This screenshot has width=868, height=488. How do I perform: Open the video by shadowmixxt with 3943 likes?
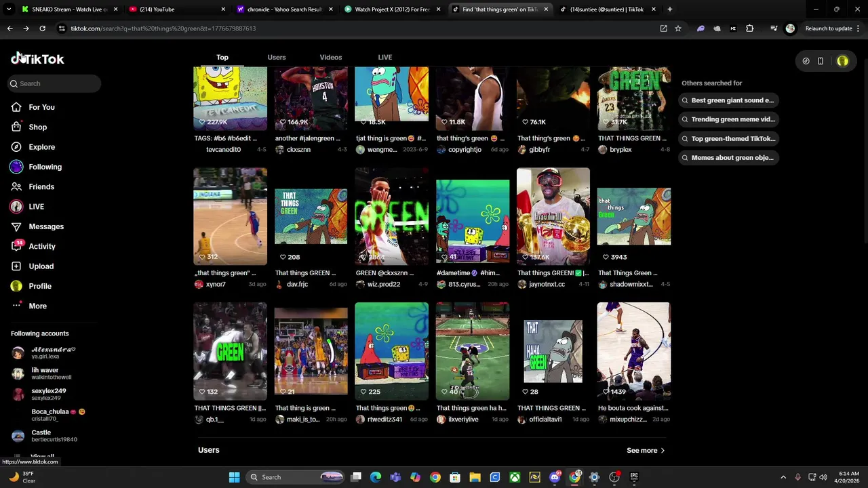tap(634, 216)
